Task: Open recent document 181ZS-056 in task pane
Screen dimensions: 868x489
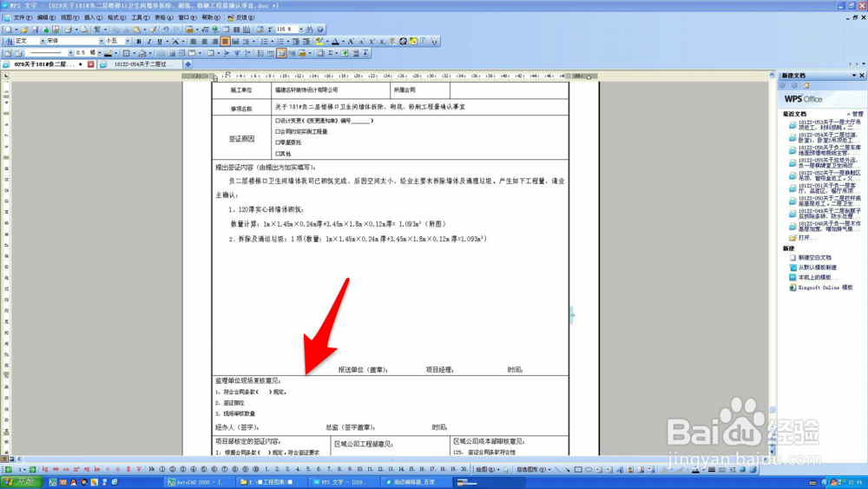Action: point(825,150)
